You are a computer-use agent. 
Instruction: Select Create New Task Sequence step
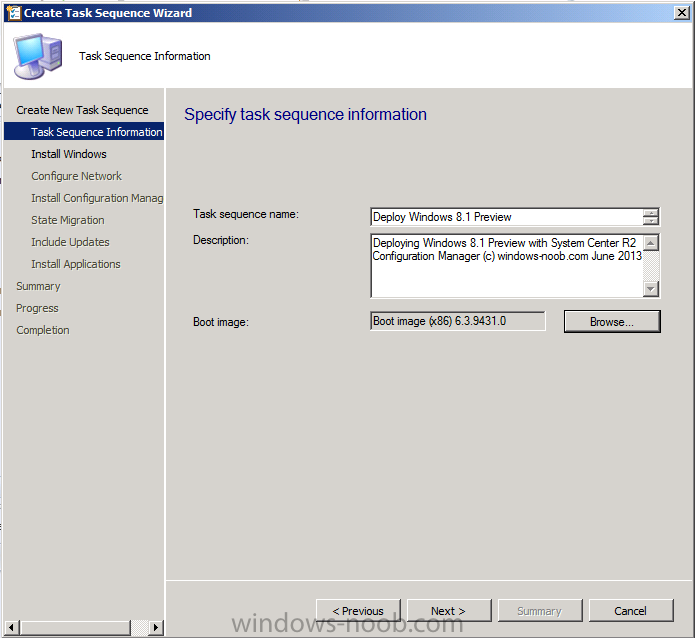coord(82,110)
